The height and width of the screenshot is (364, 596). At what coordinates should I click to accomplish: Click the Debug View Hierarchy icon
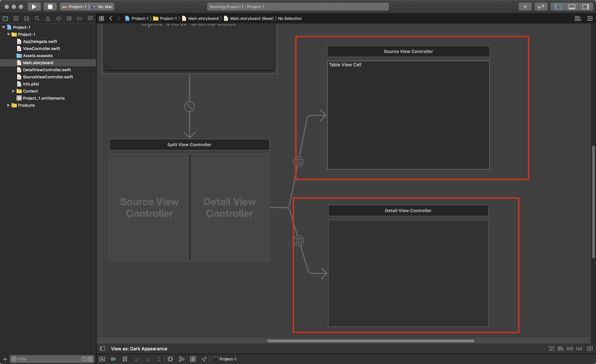[x=170, y=359]
